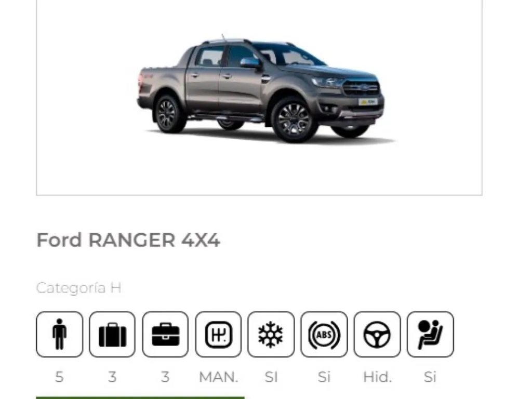Image resolution: width=532 pixels, height=399 pixels.
Task: Click the 3 value under the large suitcase
Action: (x=112, y=377)
